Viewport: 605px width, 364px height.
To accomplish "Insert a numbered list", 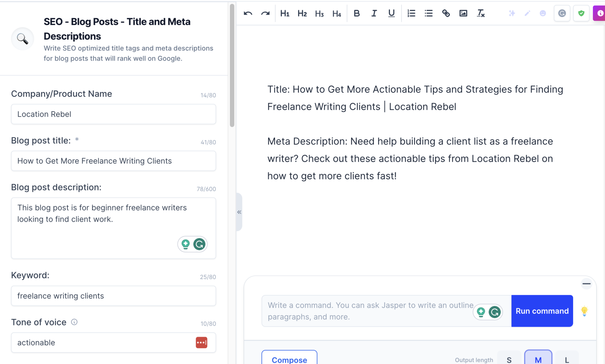I will 411,13.
